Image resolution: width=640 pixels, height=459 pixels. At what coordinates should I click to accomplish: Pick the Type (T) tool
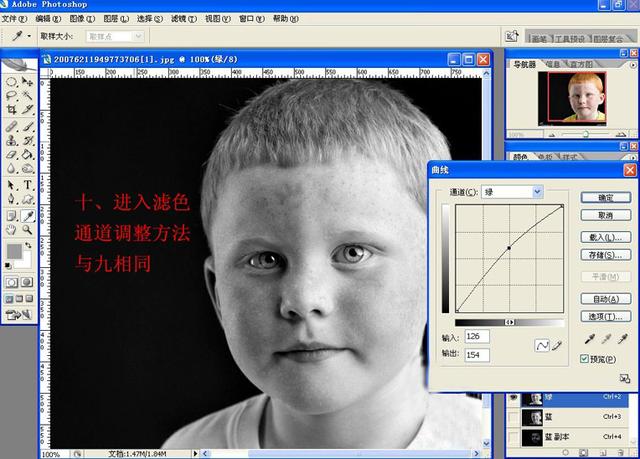coord(28,185)
